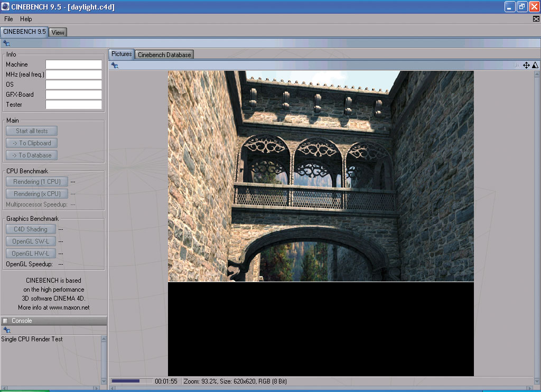This screenshot has width=541, height=392.
Task: Click the zoom triangle icon in Pictures toolbar
Action: [535, 65]
